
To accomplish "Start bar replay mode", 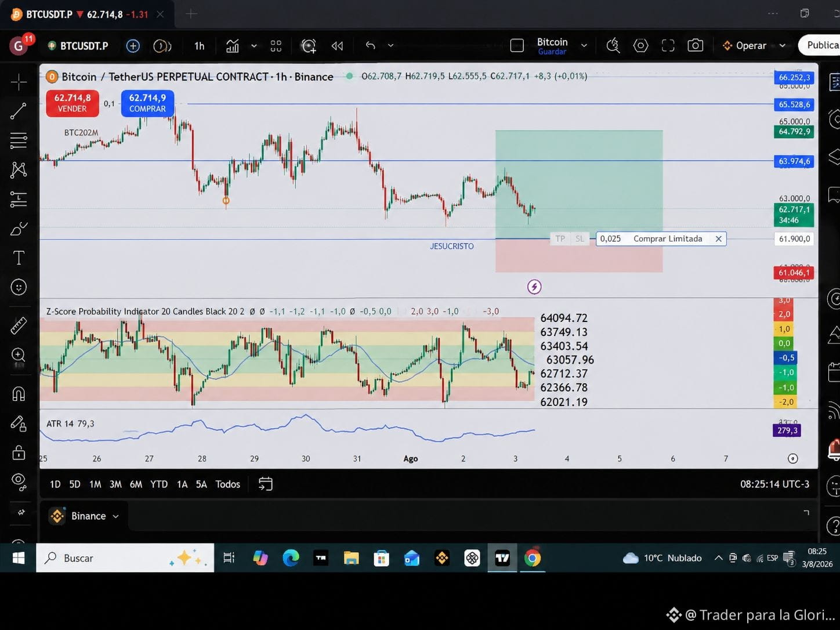I will (x=337, y=46).
